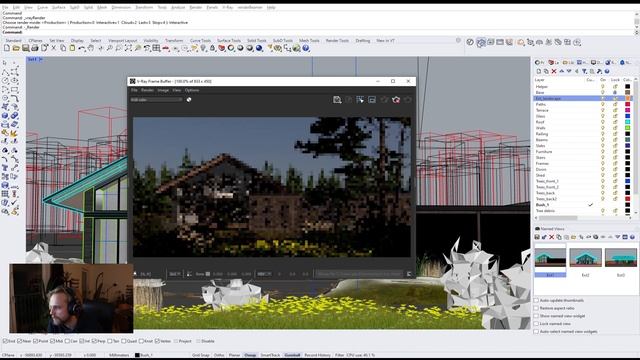Toggle visibility bulb for Paths layer
The image size is (640, 360).
coord(603,104)
